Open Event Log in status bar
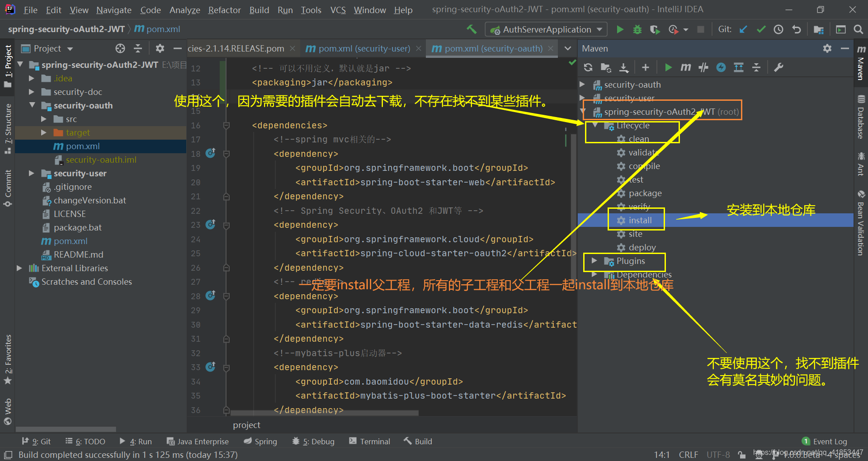The height and width of the screenshot is (461, 868). click(x=825, y=442)
